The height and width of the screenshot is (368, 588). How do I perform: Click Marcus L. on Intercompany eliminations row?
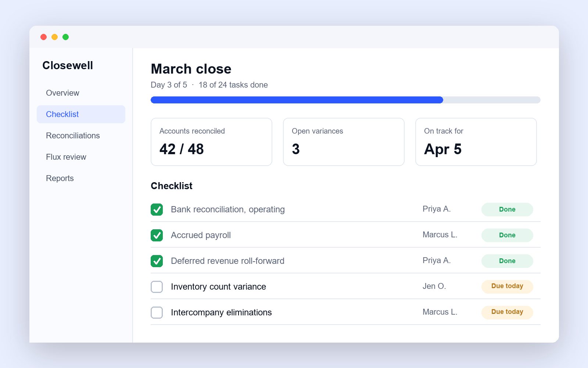(440, 312)
